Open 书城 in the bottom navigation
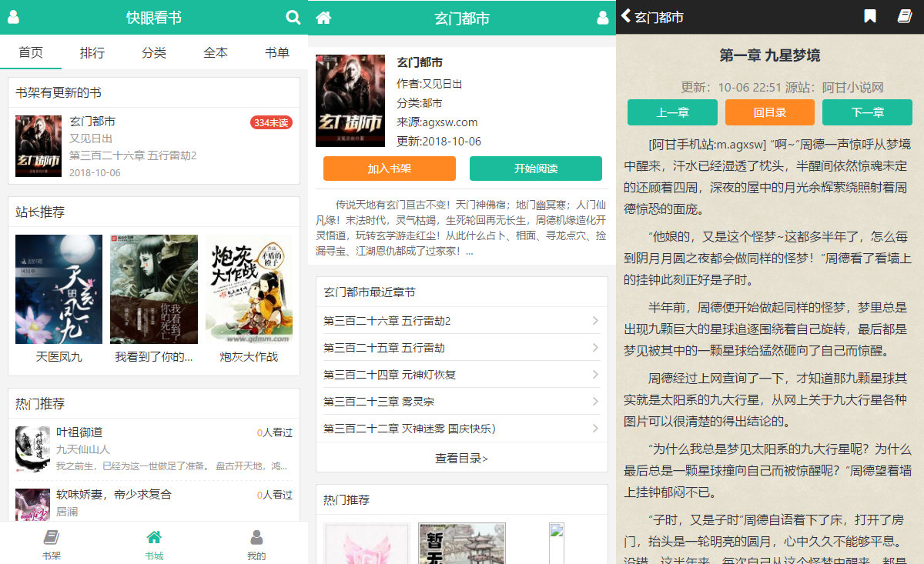 [154, 545]
